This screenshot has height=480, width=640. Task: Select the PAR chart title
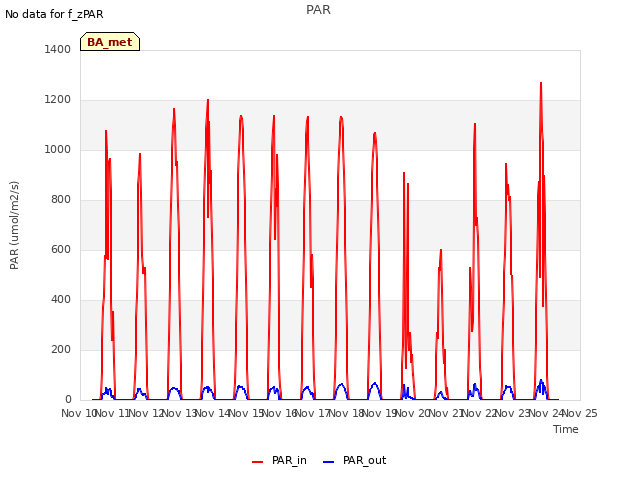pos(318,10)
